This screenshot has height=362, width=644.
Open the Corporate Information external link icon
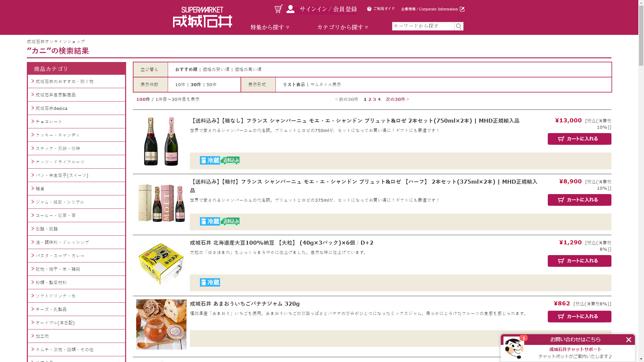pyautogui.click(x=462, y=9)
